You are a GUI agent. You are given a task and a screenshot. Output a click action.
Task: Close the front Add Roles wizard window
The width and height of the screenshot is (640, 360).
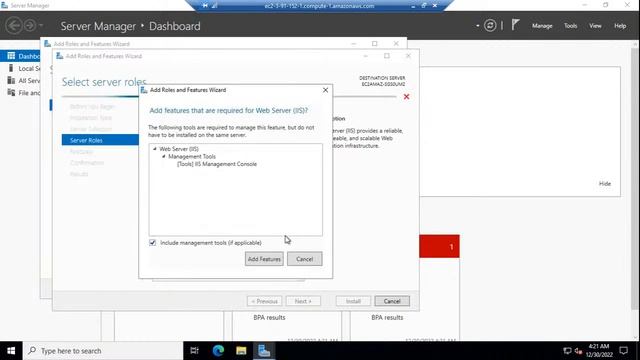click(x=408, y=56)
